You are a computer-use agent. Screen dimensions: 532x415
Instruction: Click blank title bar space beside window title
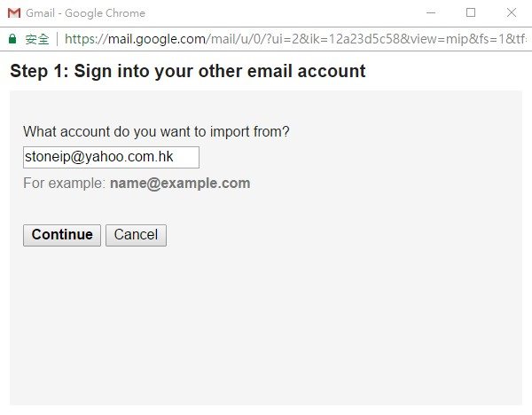(x=282, y=13)
